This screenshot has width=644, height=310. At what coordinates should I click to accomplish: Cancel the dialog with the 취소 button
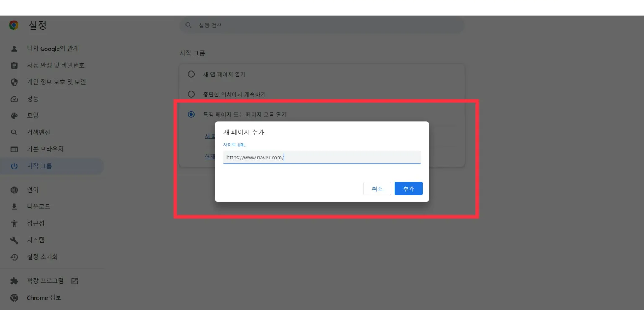377,188
